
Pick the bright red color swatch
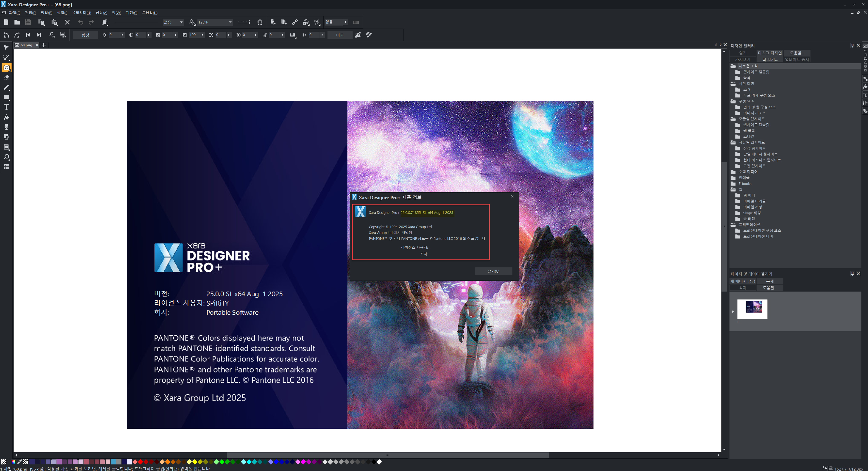coord(140,462)
